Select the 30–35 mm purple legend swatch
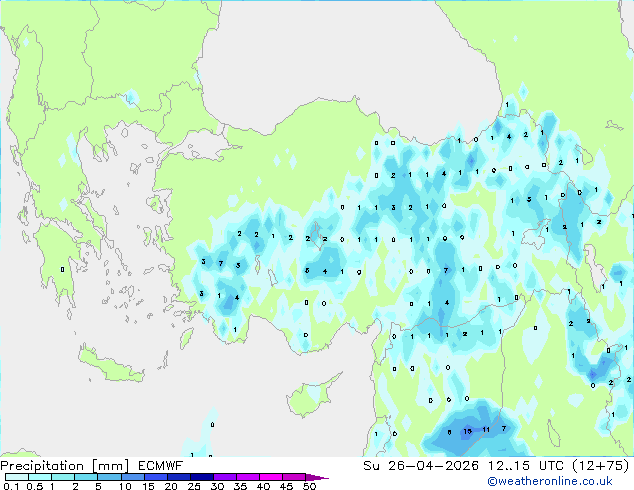This screenshot has width=634, height=490. click(x=225, y=477)
